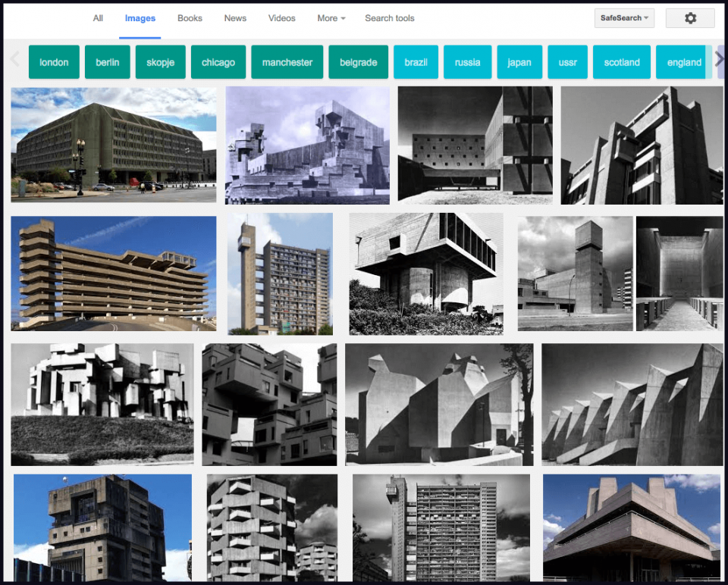Switch to the Videos tab
This screenshot has height=585, width=728.
[281, 17]
